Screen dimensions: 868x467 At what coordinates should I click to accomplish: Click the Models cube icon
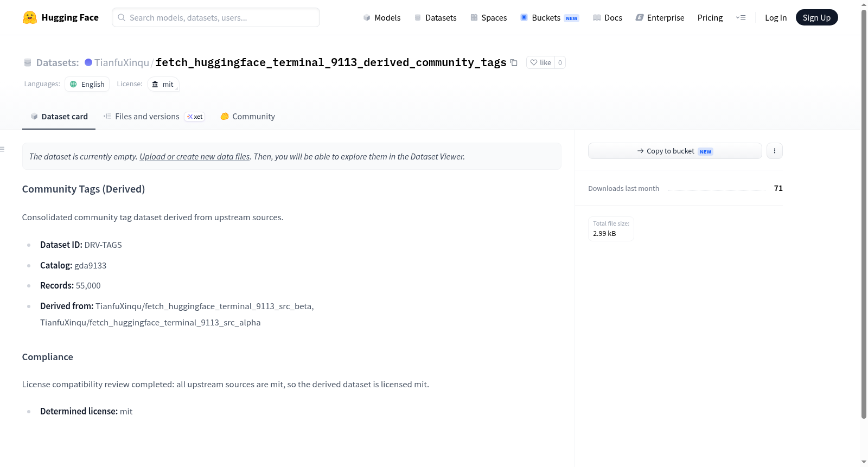[367, 18]
